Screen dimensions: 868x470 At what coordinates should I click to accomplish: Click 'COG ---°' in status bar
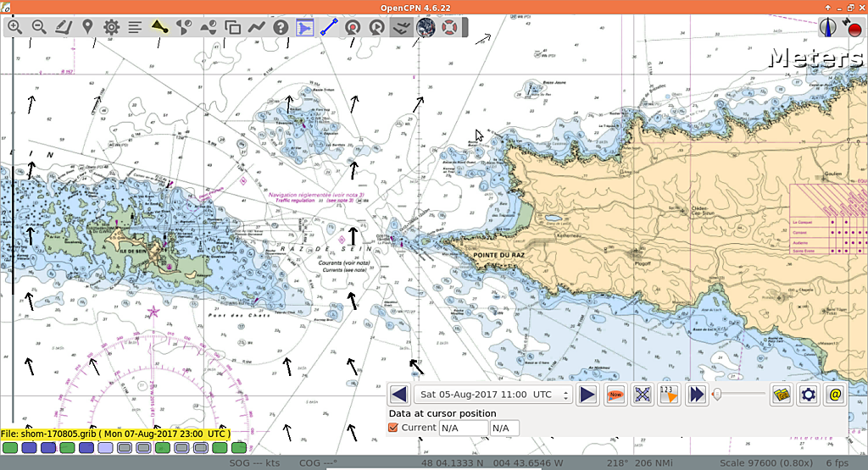tap(319, 463)
